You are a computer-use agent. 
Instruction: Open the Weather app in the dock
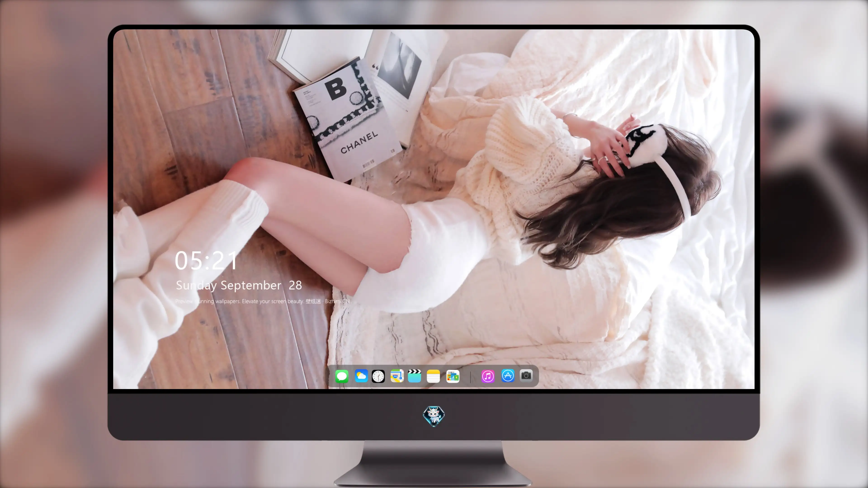click(361, 376)
